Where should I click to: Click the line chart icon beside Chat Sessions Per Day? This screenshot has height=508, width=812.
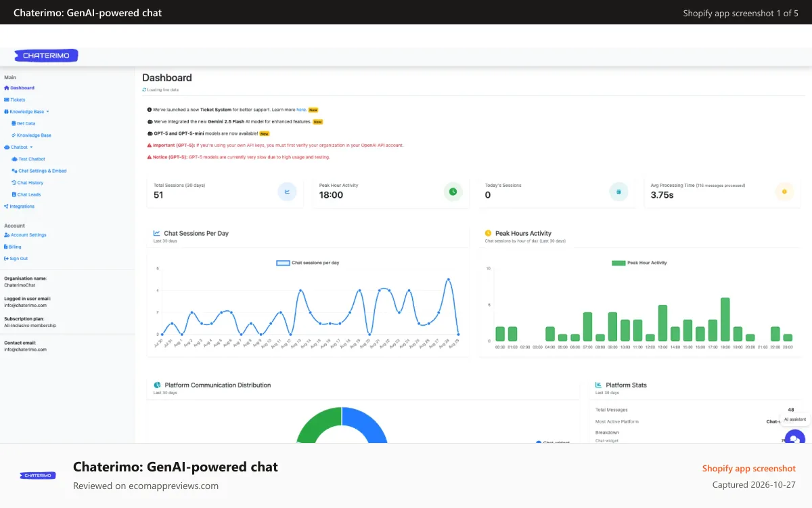click(x=157, y=233)
